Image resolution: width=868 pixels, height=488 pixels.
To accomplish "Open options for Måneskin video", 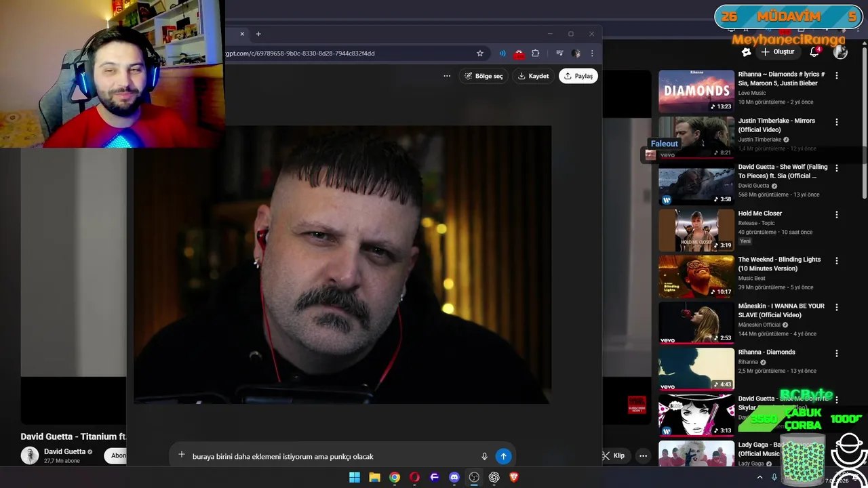I will [x=837, y=307].
